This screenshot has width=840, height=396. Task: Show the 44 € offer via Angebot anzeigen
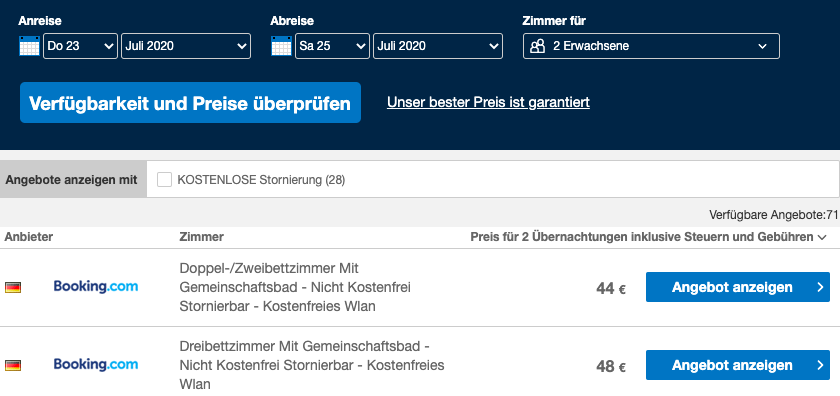click(738, 287)
